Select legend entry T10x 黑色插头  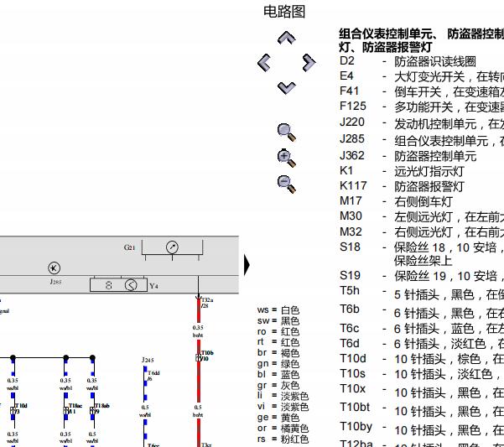pyautogui.click(x=422, y=391)
